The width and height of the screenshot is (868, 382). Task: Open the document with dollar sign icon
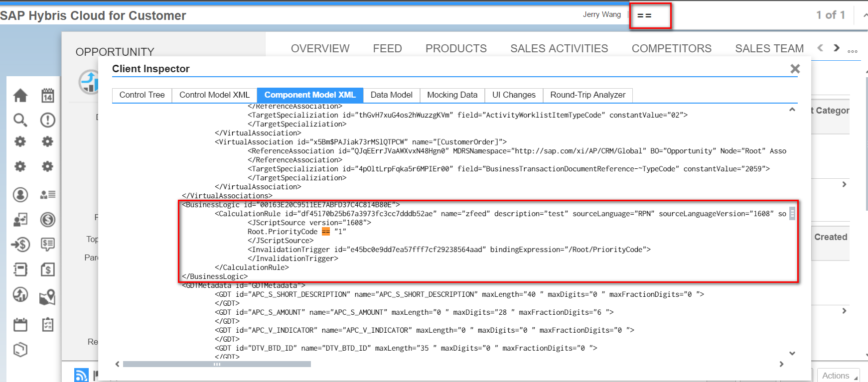click(x=48, y=269)
